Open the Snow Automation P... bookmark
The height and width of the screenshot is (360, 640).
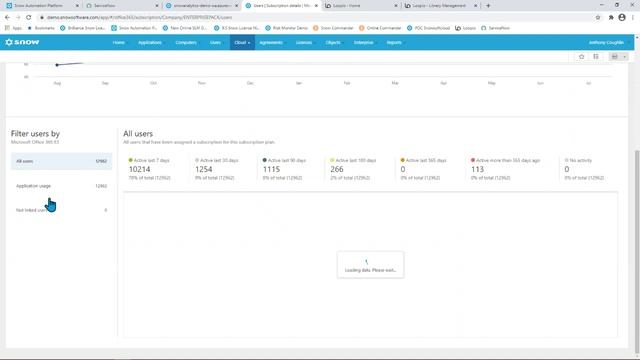point(134,28)
